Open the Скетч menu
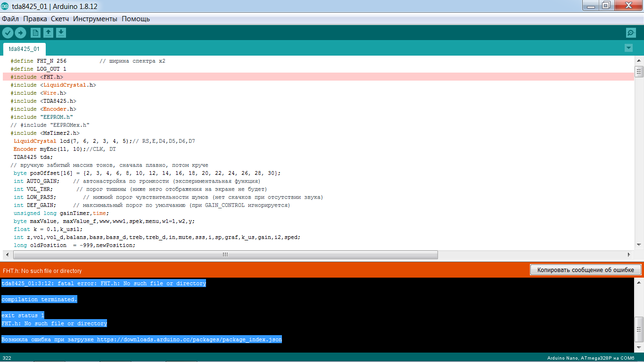Viewport: 644px width, 362px height. [60, 19]
